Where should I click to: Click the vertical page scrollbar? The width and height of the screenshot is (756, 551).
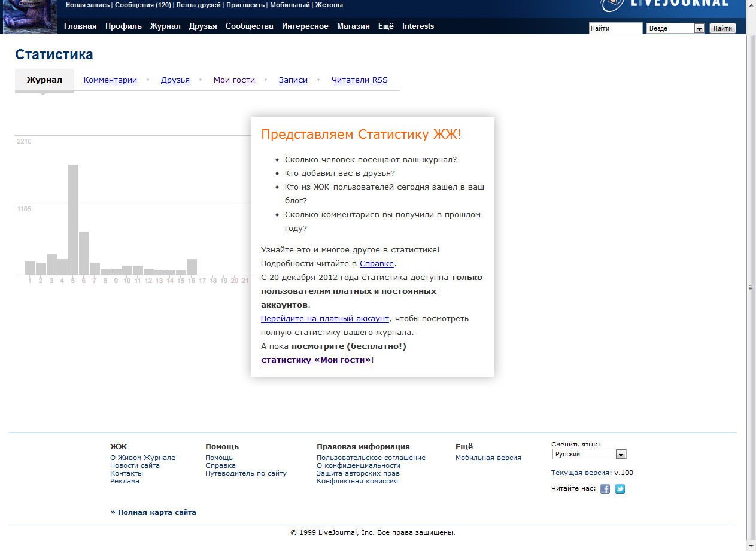751,287
